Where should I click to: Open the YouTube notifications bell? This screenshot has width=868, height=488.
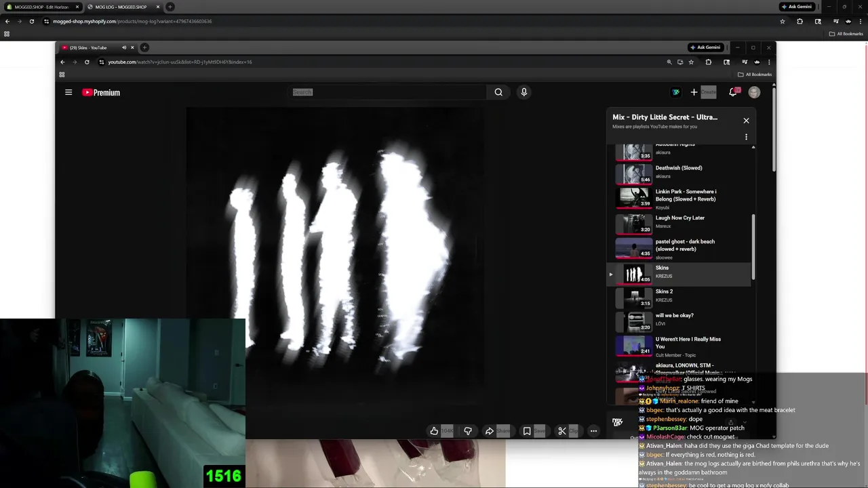pyautogui.click(x=733, y=92)
